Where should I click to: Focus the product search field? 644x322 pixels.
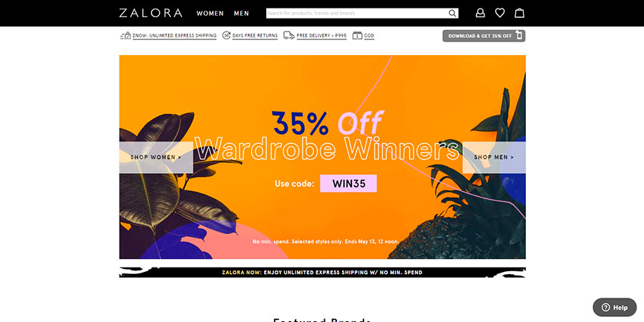point(357,13)
